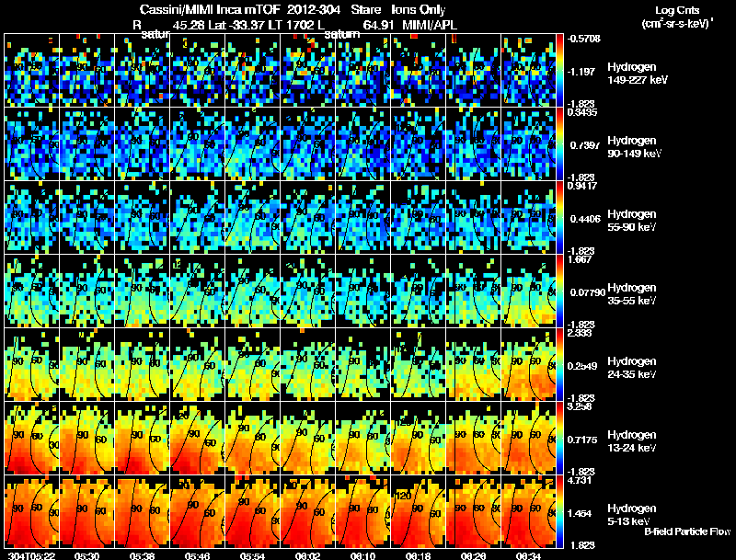
Task: Open the 06:34 frame in the 24-35 keV row
Action: tap(528, 364)
